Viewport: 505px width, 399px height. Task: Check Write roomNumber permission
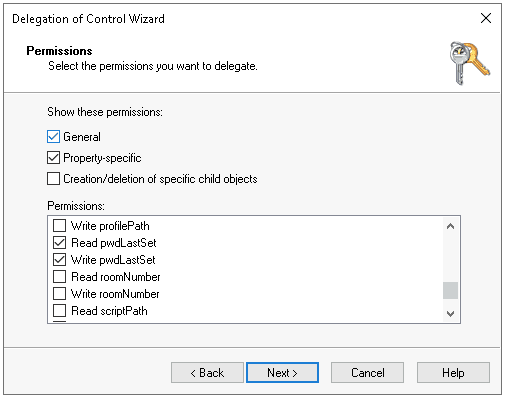59,294
